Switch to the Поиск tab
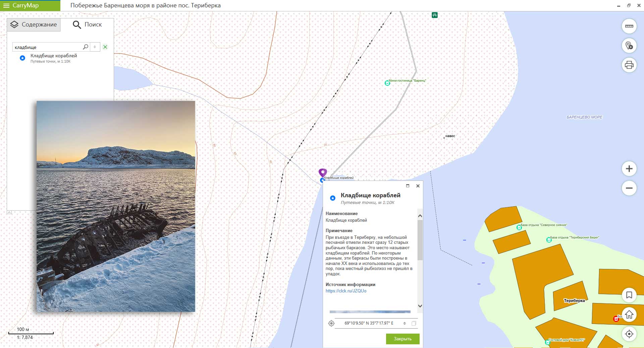The height and width of the screenshot is (348, 644). tap(87, 24)
